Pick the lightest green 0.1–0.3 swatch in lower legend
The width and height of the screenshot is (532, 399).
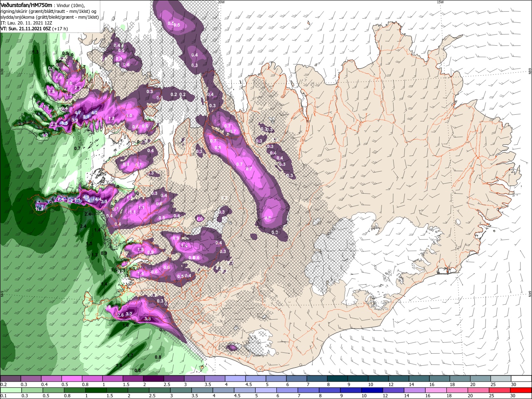point(10,390)
